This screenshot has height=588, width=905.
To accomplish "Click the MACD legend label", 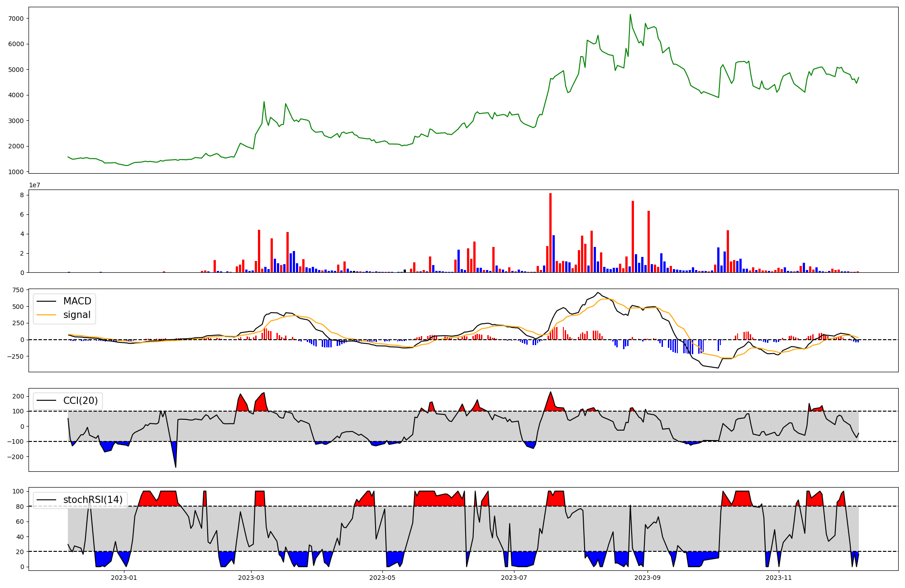I will tap(77, 301).
